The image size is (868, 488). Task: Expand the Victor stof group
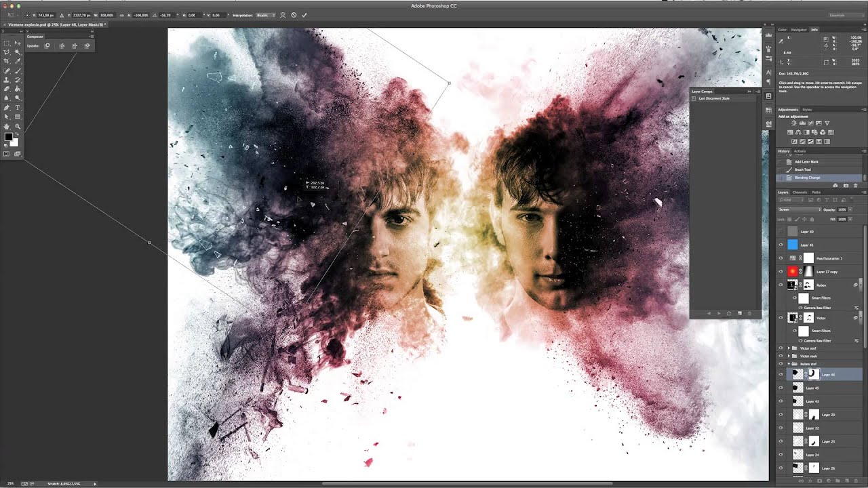coord(789,348)
